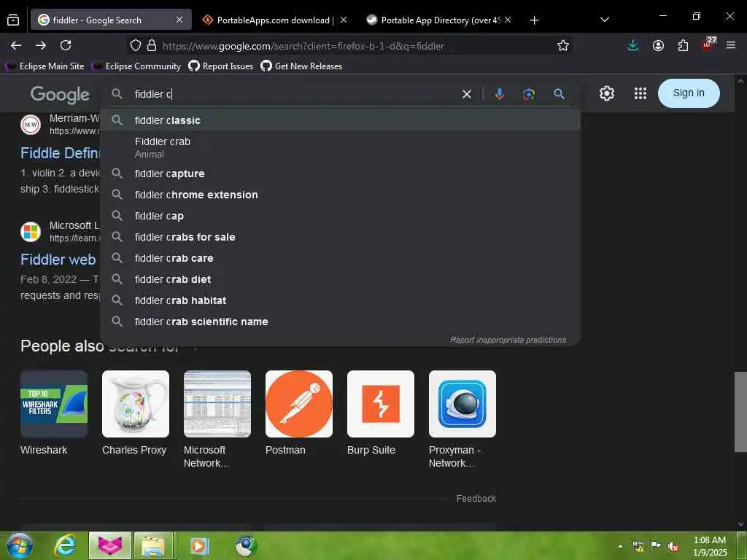The height and width of the screenshot is (560, 747).
Task: Reload the current page
Action: (66, 46)
